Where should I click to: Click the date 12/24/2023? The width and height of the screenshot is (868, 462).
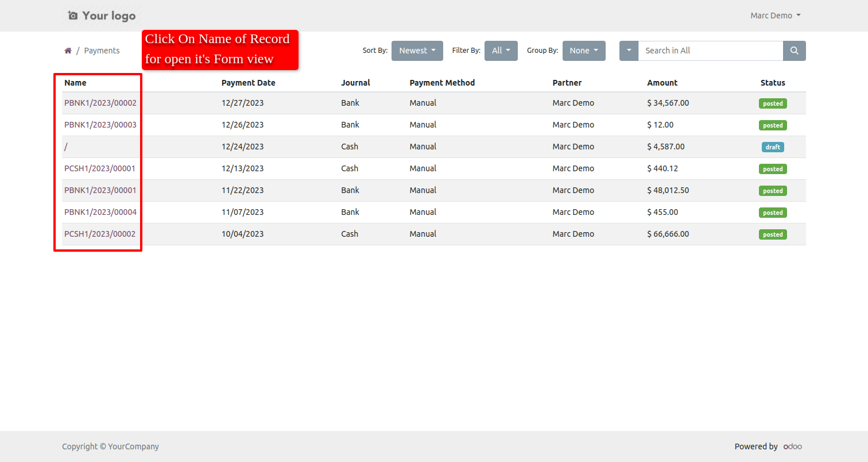[243, 147]
